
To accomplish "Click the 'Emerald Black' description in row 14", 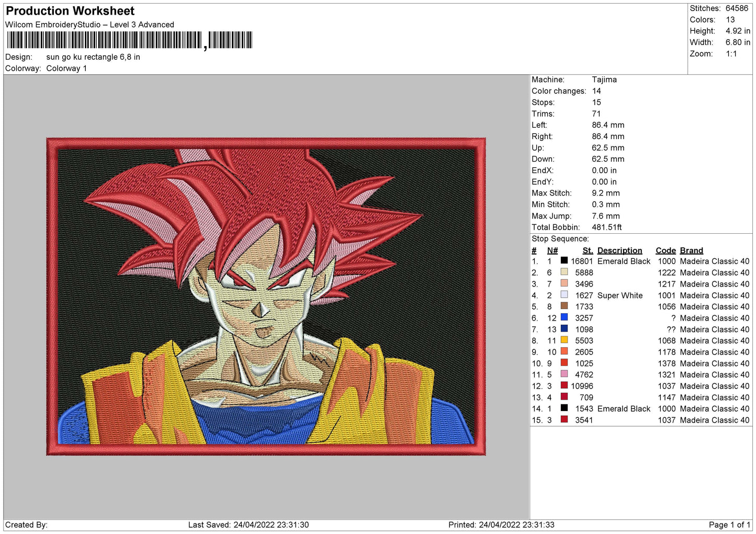I will (624, 409).
